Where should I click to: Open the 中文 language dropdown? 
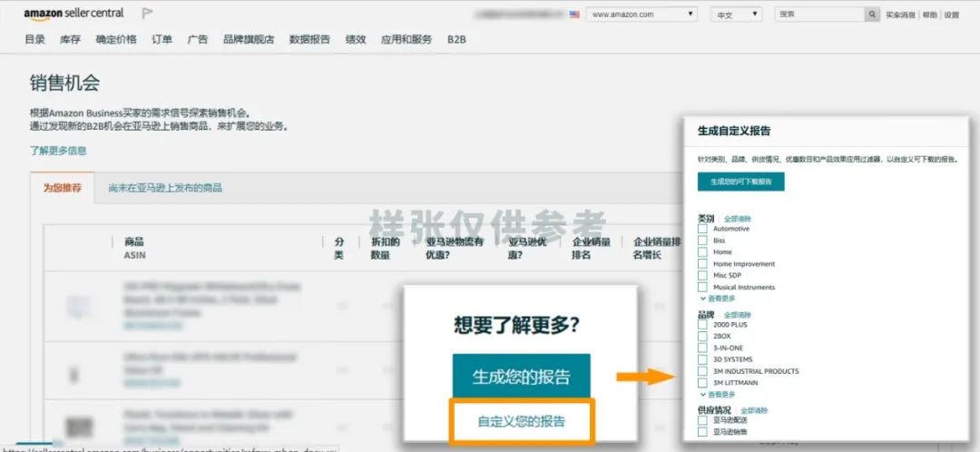736,15
